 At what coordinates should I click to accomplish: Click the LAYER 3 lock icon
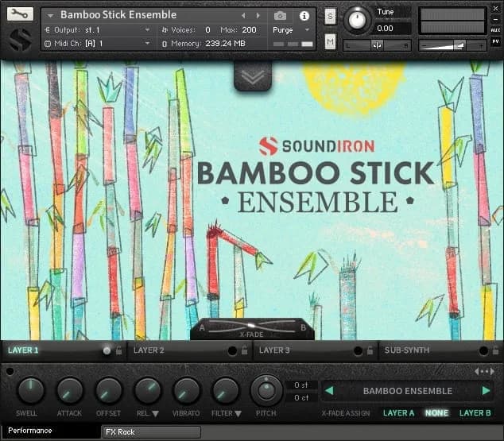click(x=370, y=350)
